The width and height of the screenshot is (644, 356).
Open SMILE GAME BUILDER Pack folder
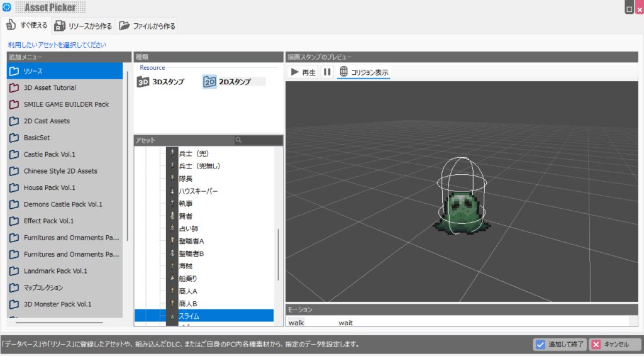66,104
